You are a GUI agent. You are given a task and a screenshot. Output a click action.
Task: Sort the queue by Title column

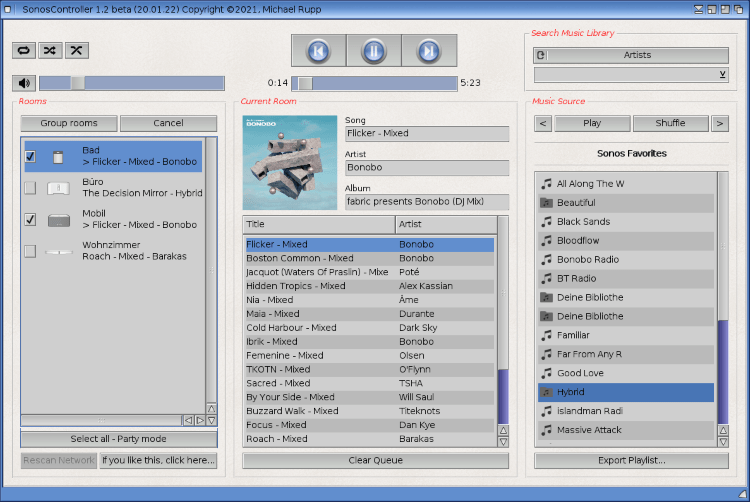[x=318, y=225]
